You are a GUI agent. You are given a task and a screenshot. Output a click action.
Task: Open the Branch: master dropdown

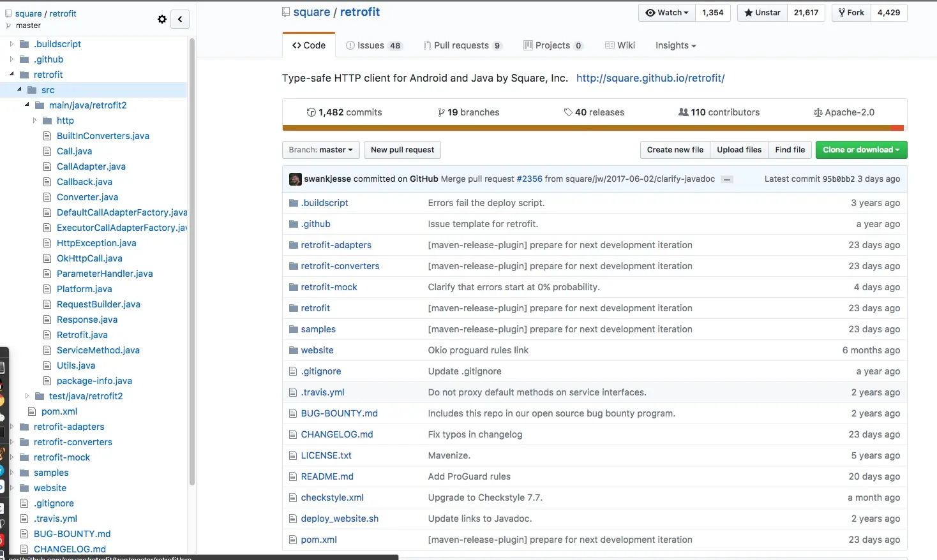point(320,150)
